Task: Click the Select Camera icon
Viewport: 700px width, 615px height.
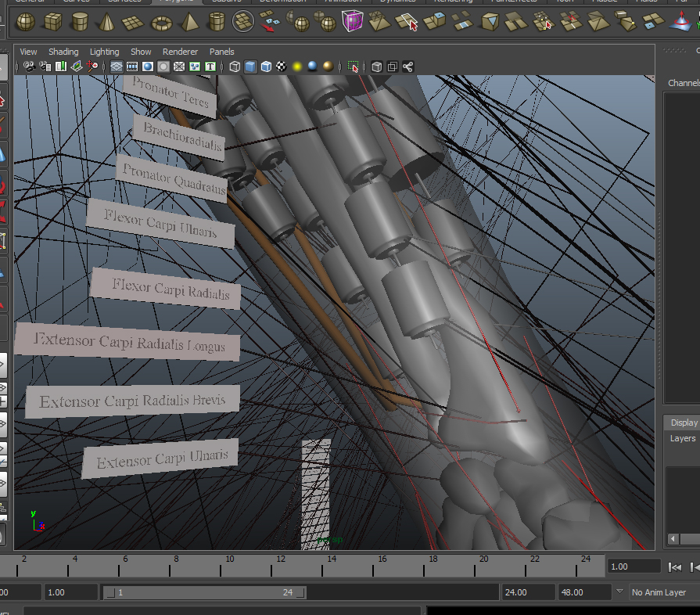Action: click(29, 67)
